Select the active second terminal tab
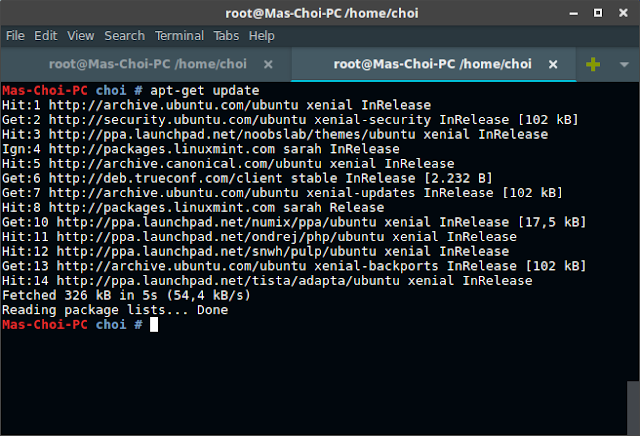 pyautogui.click(x=432, y=64)
